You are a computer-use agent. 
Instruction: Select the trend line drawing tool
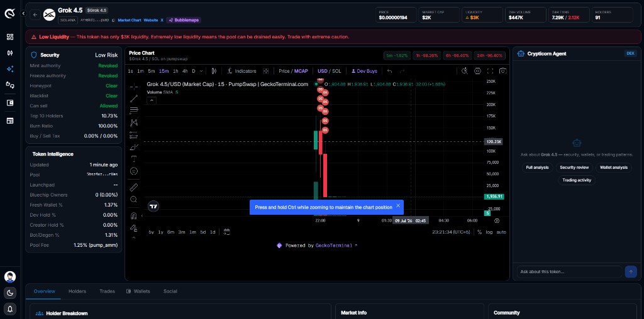coord(133,99)
